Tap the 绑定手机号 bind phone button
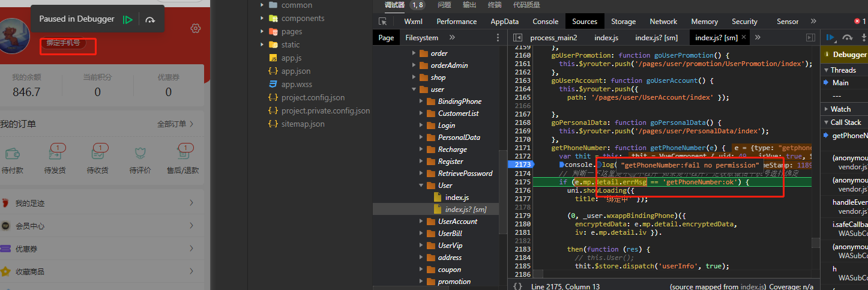 click(64, 43)
